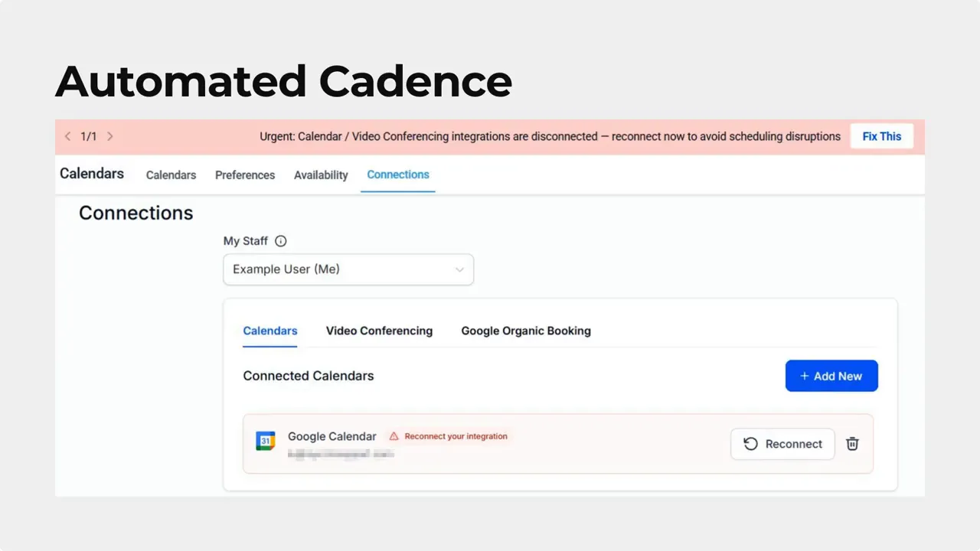The width and height of the screenshot is (980, 551).
Task: Open the info tooltip next to My Staff
Action: pyautogui.click(x=280, y=241)
